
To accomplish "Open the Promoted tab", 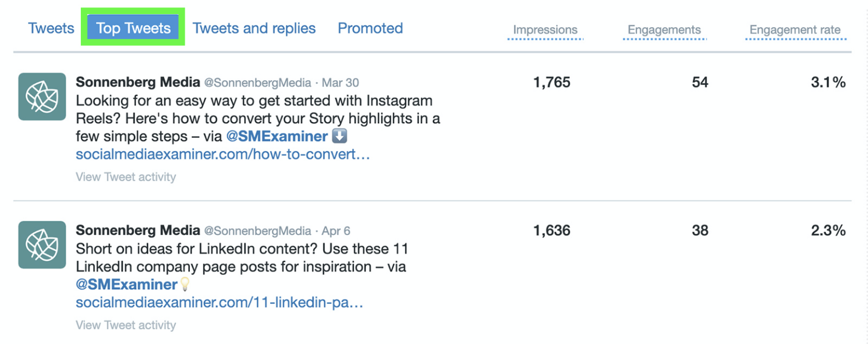I will tap(370, 28).
